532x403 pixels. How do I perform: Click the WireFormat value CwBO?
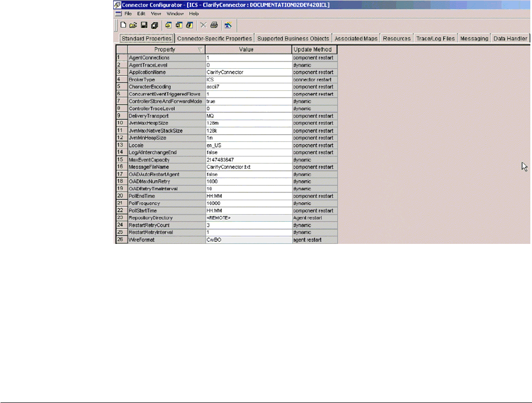pos(249,240)
